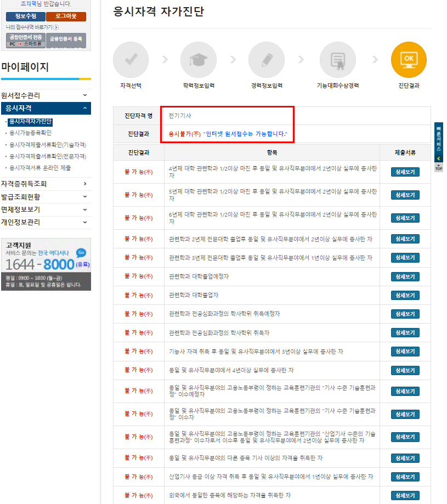Open 응시자격서류 온라인 제출 submenu item
Image resolution: width=447 pixels, height=504 pixels.
pos(40,168)
